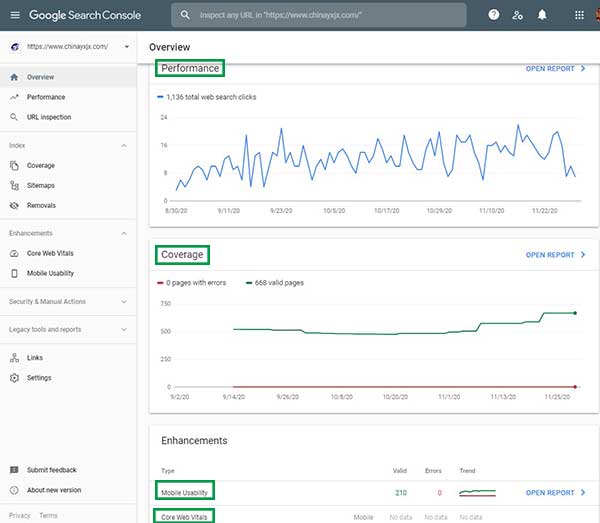
Task: Go to URL inspection in sidebar
Action: pos(49,117)
